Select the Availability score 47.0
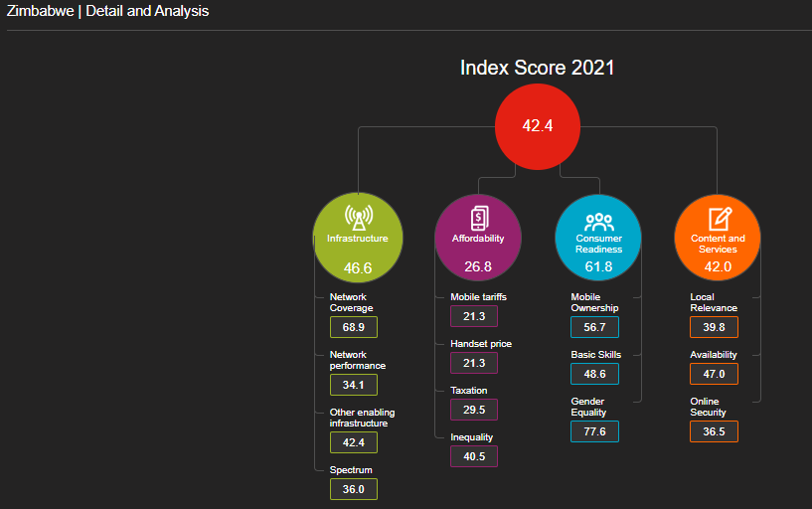The image size is (812, 509). (x=714, y=374)
